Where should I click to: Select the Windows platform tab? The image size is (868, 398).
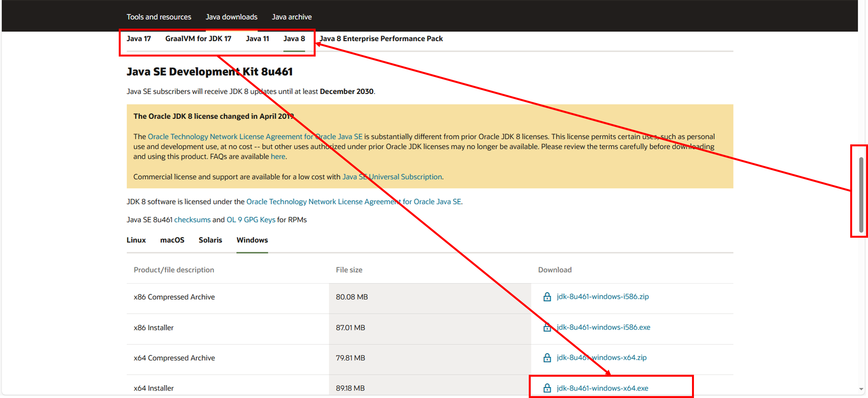[x=252, y=240]
